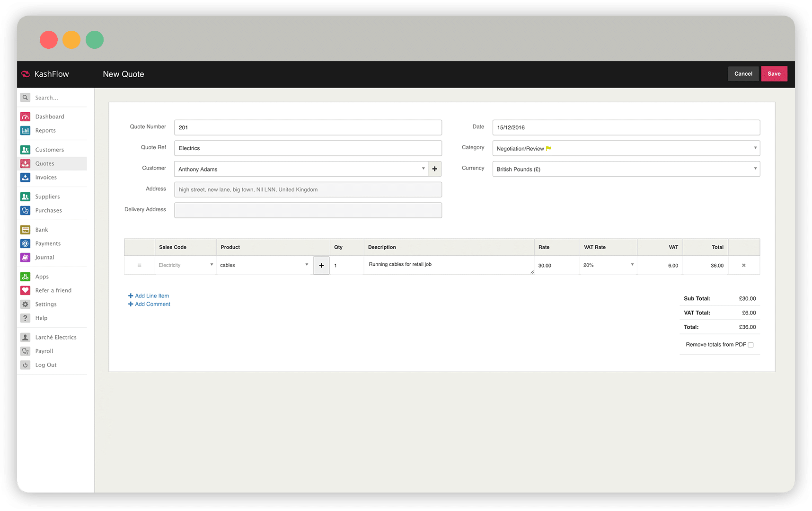The image size is (812, 511).
Task: Select the Journal book icon
Action: 26,257
